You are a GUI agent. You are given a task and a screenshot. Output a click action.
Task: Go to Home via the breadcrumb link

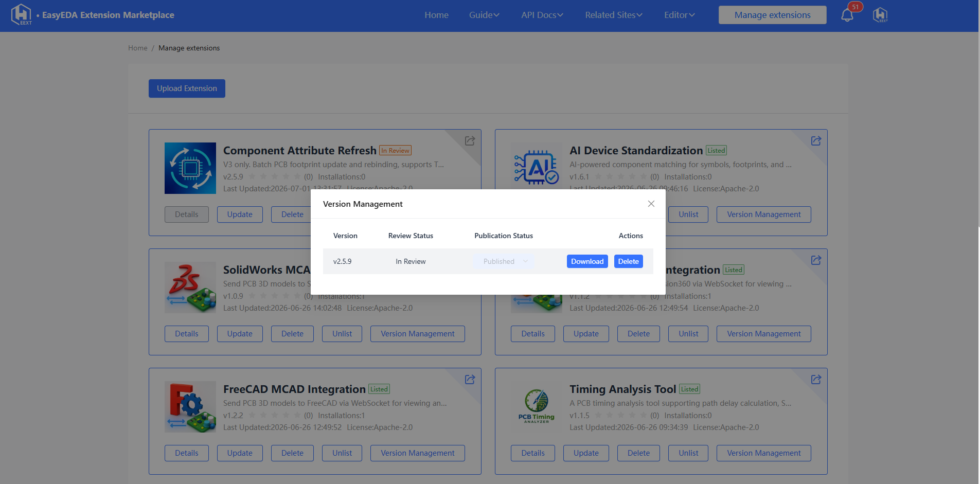point(137,48)
